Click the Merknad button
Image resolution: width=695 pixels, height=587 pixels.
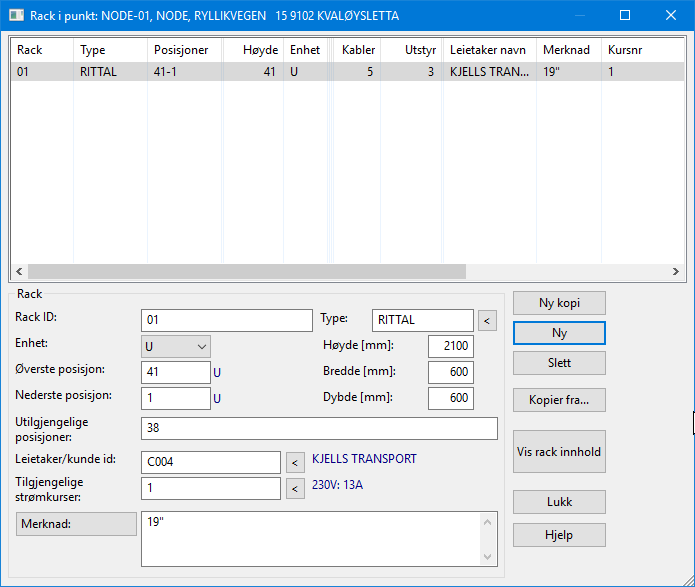[x=76, y=524]
